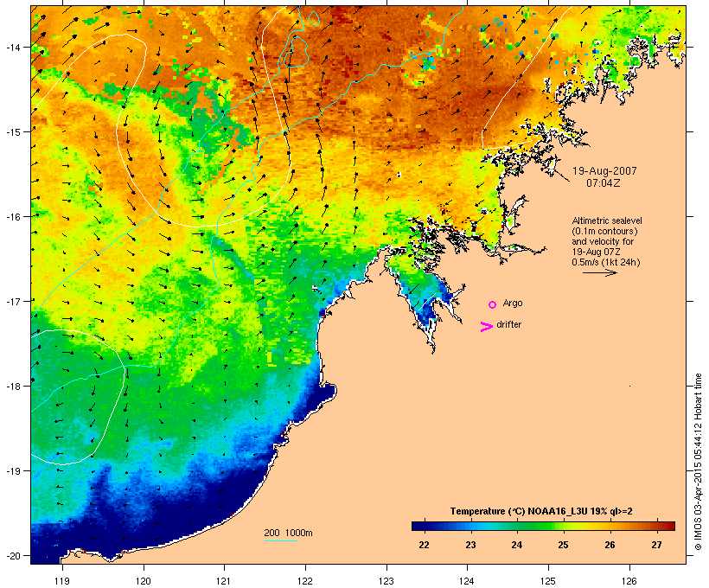Click the longitude label 119
709x588 pixels.
tap(62, 581)
